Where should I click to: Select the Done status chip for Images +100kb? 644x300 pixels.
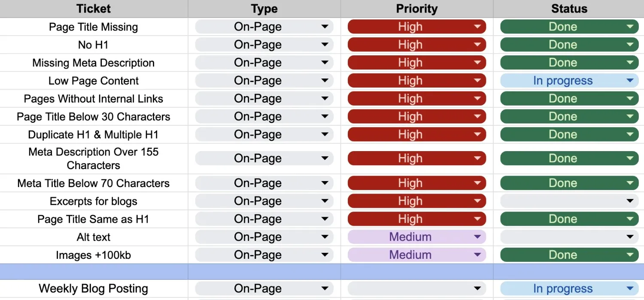[568, 255]
